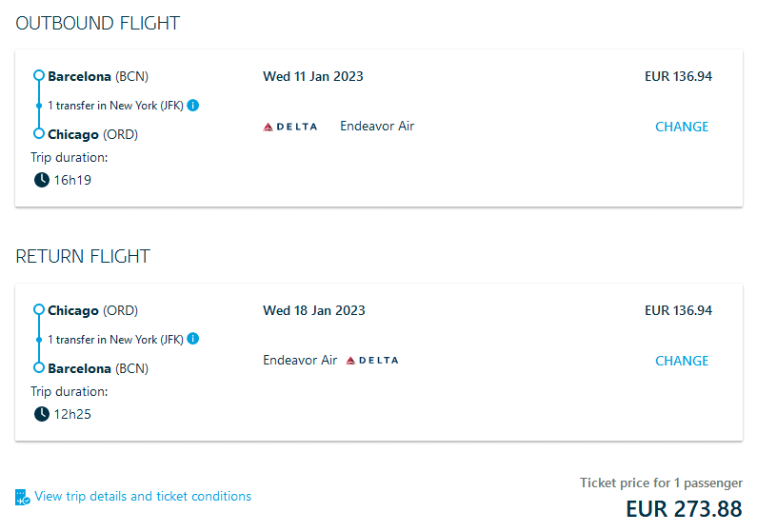Click outbound trip duration clock icon

(x=42, y=179)
